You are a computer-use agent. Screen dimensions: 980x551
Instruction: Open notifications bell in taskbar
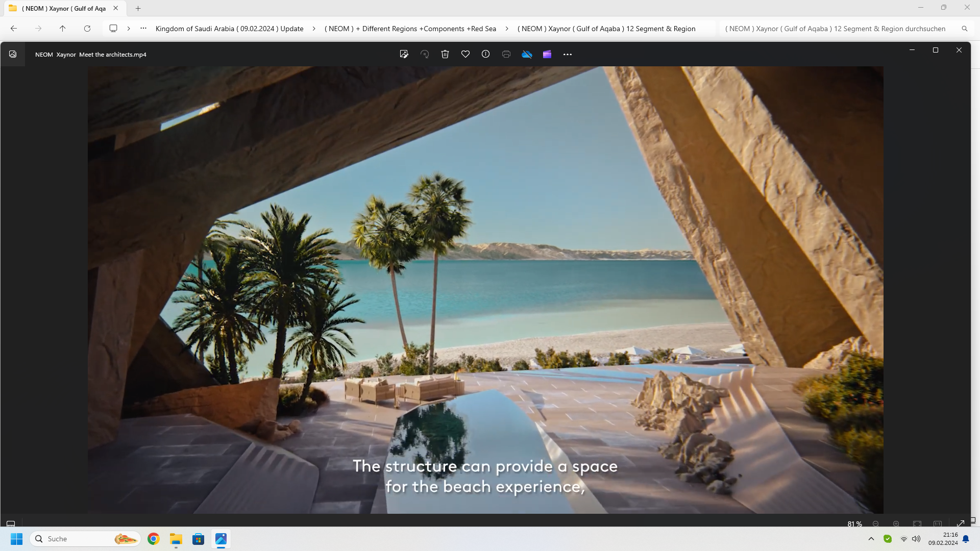[x=966, y=539]
